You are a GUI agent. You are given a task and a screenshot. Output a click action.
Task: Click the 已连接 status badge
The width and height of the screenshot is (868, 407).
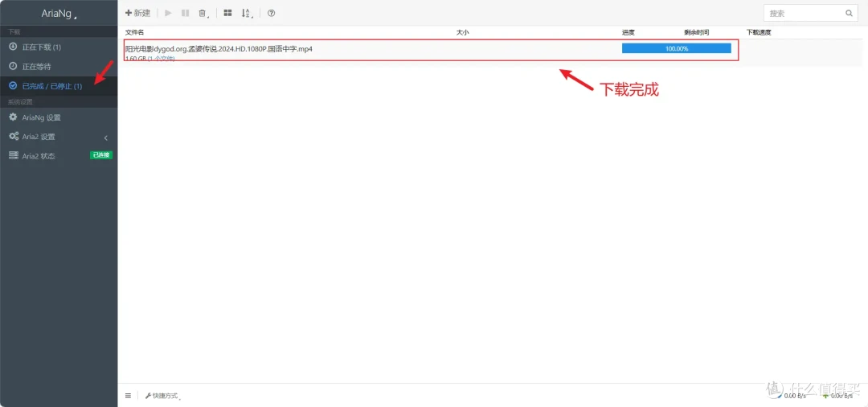tap(101, 155)
